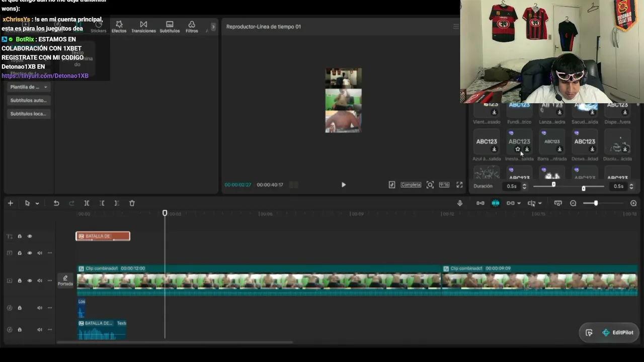The width and height of the screenshot is (644, 362).
Task: Open more options for last audio track
Action: 50,330
